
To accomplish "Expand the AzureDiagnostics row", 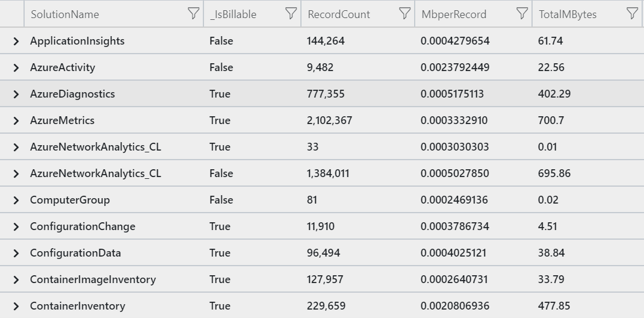I will (16, 94).
